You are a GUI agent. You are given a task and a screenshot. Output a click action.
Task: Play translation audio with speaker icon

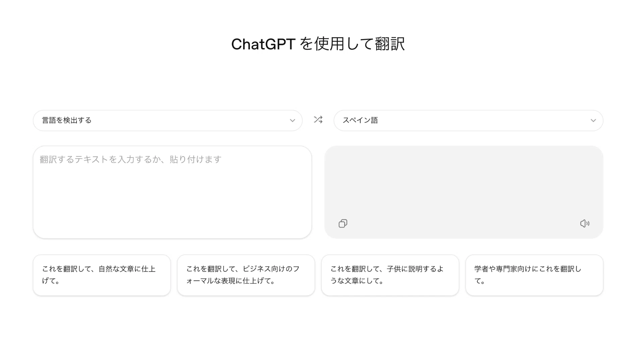click(x=585, y=224)
